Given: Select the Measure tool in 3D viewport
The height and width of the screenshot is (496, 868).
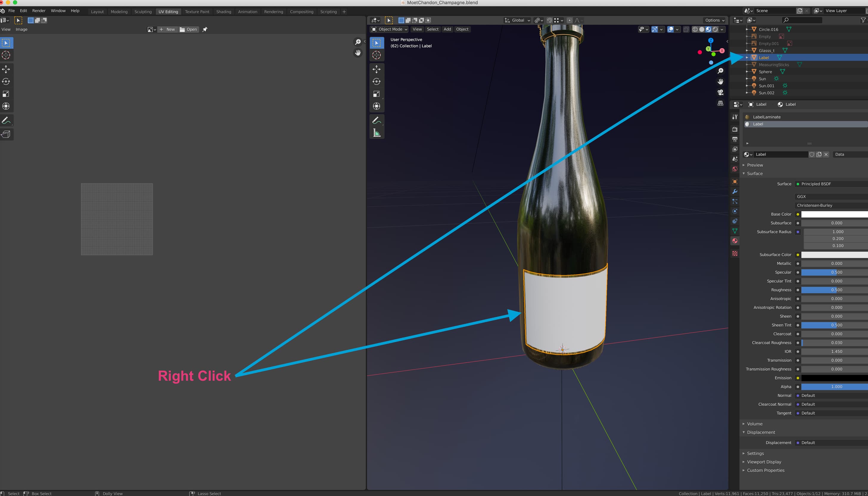Looking at the screenshot, I should pos(376,133).
